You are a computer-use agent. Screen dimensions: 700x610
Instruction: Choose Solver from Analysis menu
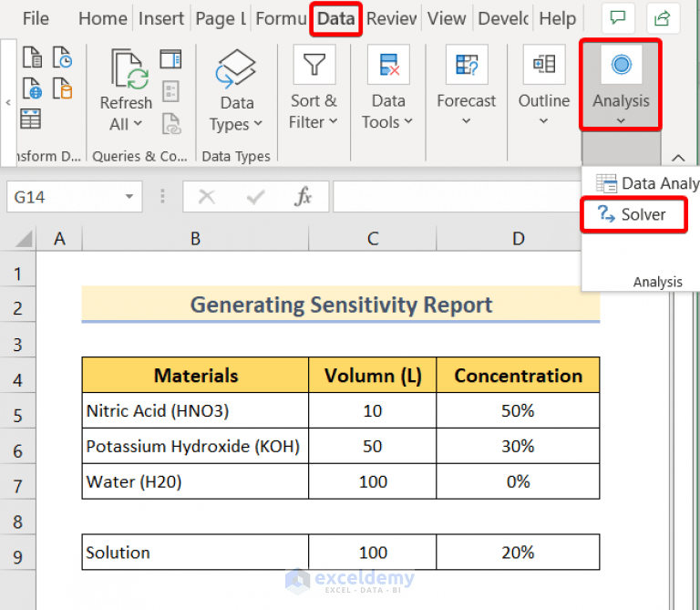[634, 214]
